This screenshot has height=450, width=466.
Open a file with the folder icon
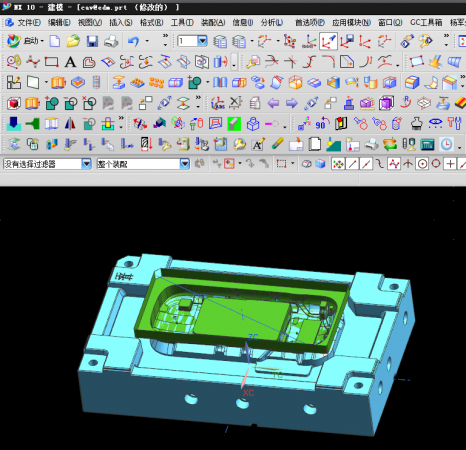coord(73,41)
